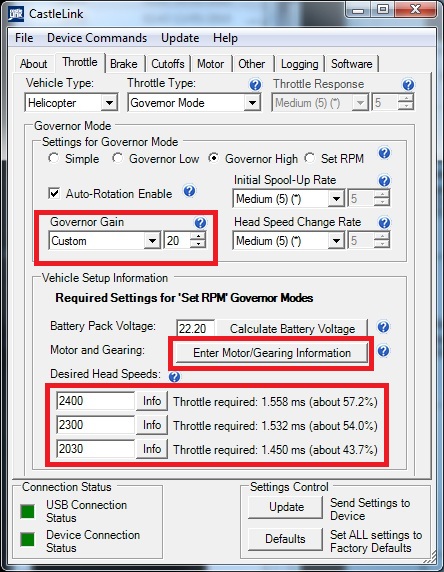Click the 2030 desired head speed field
This screenshot has width=444, height=572.
pyautogui.click(x=96, y=449)
